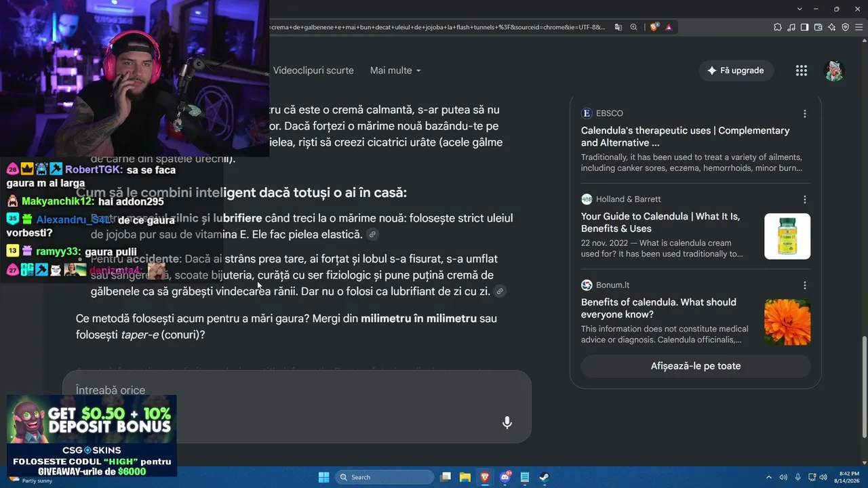The width and height of the screenshot is (868, 488).
Task: Open the Calendula's therapeutic uses link
Action: coord(685,136)
